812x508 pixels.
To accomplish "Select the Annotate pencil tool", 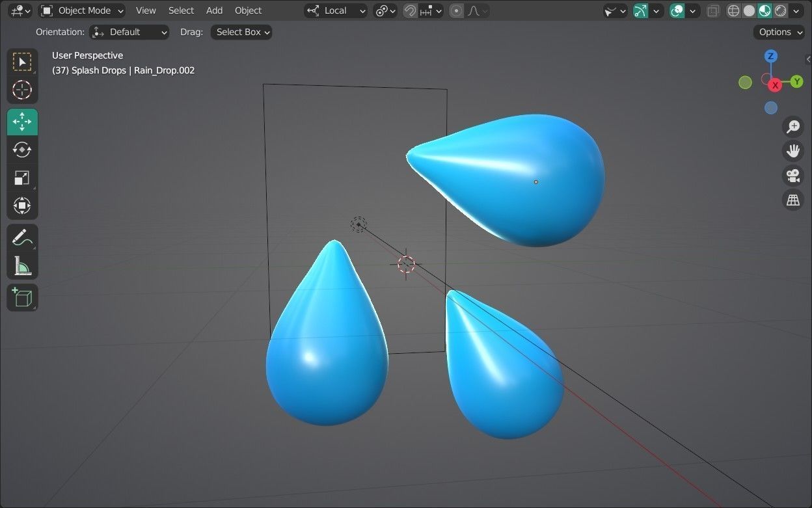I will coord(22,237).
